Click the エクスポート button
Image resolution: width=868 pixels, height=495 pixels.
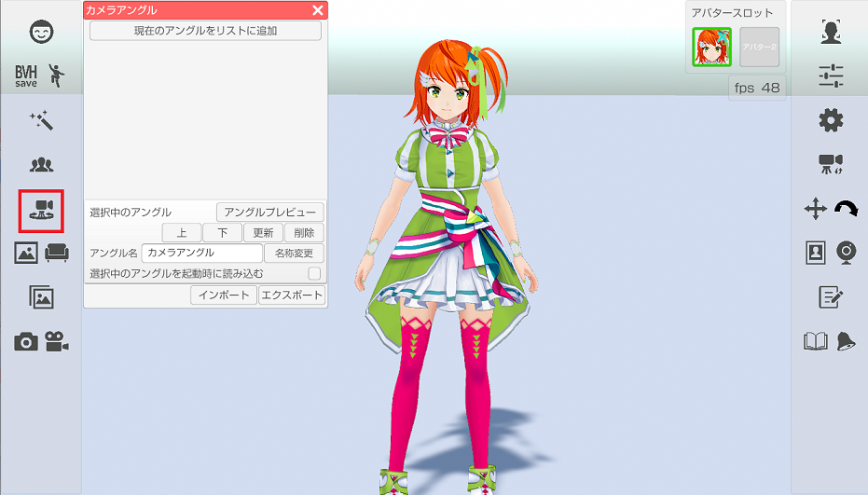pyautogui.click(x=292, y=296)
